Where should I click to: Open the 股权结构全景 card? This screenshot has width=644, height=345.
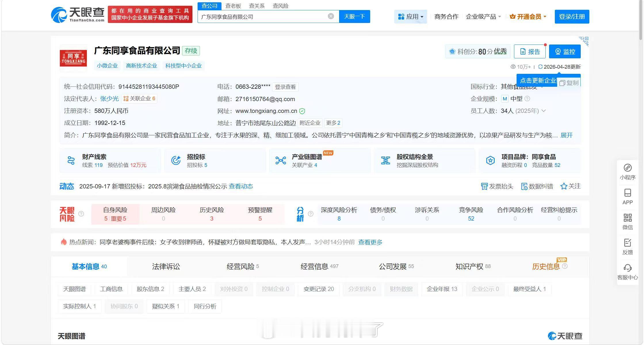425,161
